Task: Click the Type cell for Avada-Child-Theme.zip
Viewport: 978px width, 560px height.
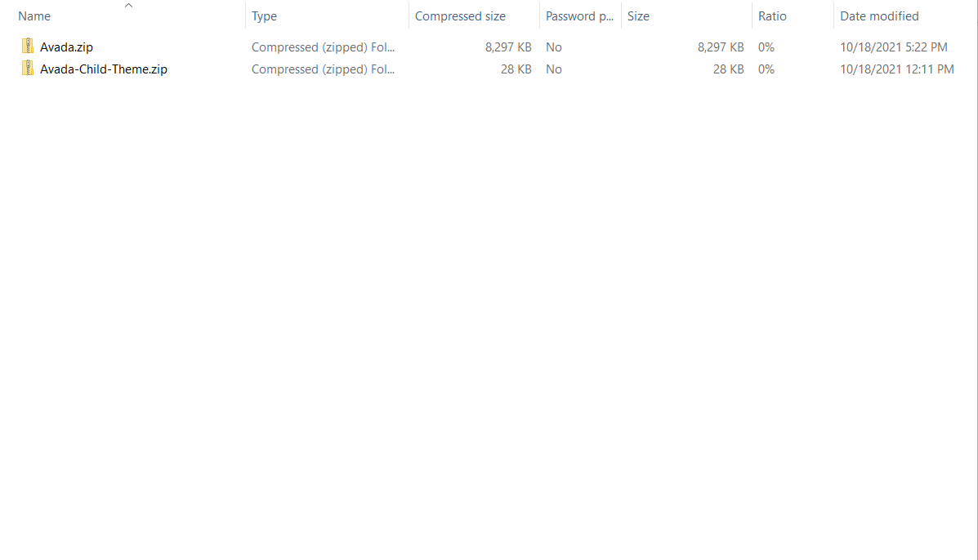Action: coord(323,69)
